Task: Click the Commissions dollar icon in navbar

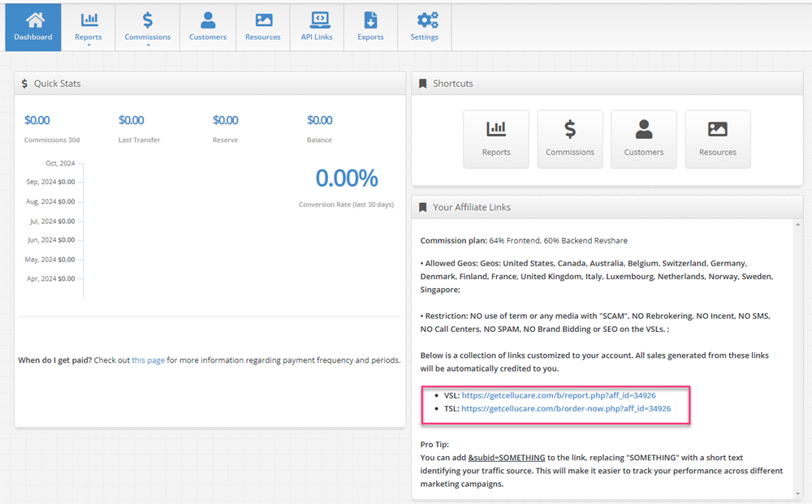Action: [147, 20]
